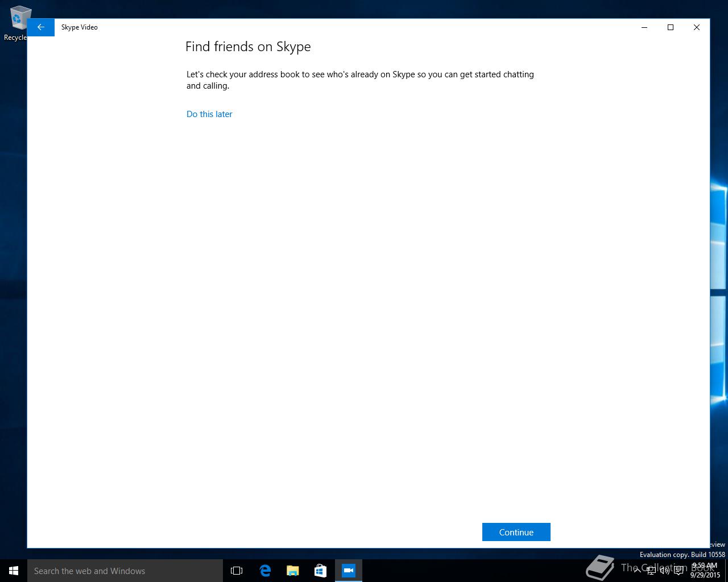Select the Skype Video taskbar icon
Image resolution: width=728 pixels, height=582 pixels.
tap(348, 571)
